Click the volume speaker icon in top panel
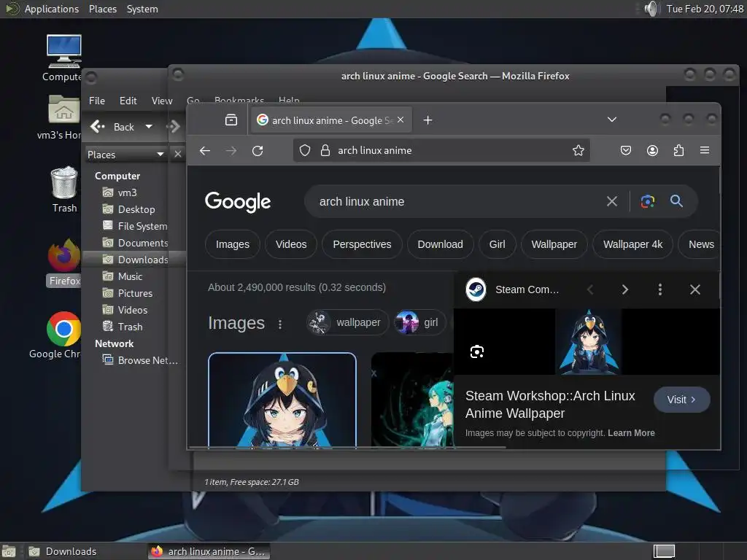 651,9
